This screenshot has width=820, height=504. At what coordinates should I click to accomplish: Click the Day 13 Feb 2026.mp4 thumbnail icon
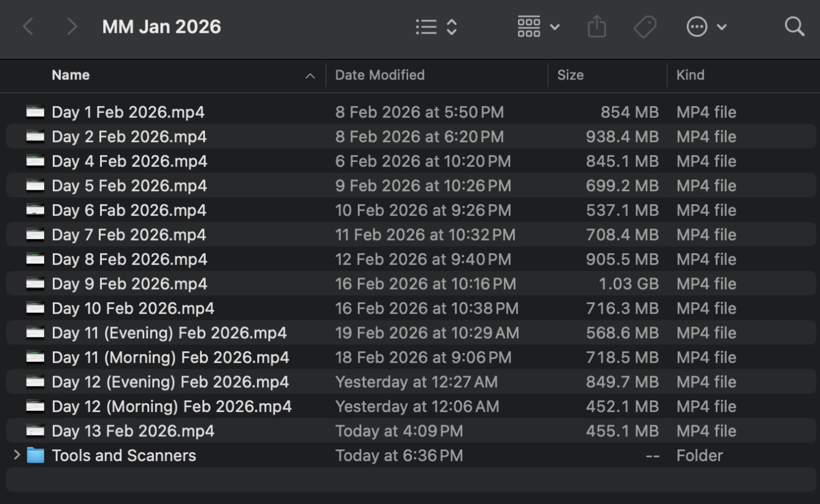[35, 431]
